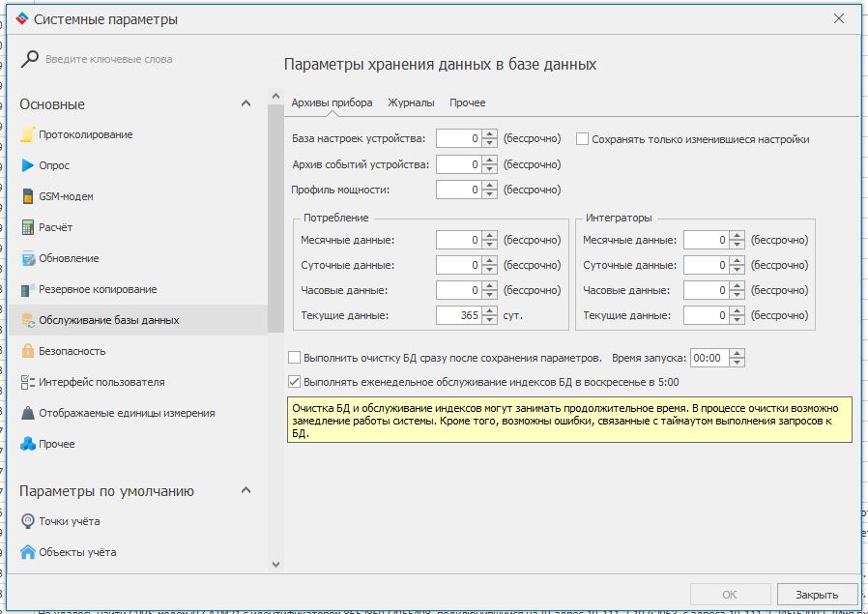Viewport: 868px width, 614px height.
Task: Click the Безопасность padlock icon
Action: [x=28, y=351]
